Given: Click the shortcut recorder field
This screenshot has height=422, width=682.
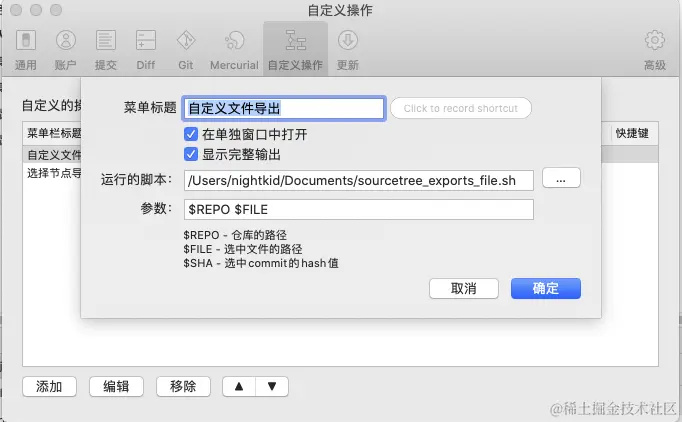Looking at the screenshot, I should click(x=461, y=108).
